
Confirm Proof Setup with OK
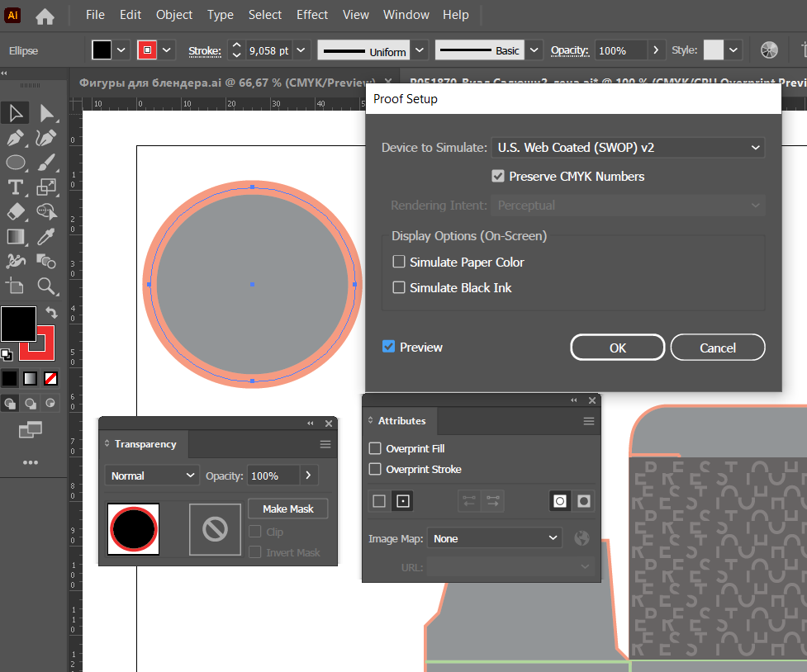[x=618, y=348]
